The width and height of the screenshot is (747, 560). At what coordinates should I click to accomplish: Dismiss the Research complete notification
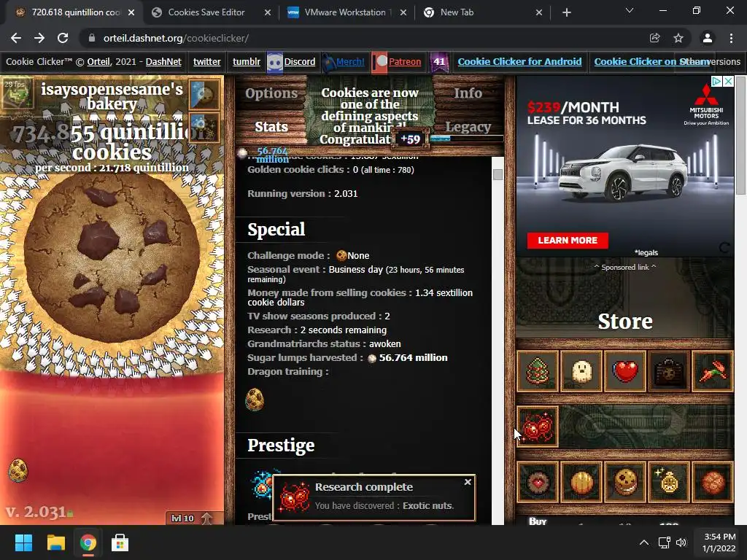point(468,482)
